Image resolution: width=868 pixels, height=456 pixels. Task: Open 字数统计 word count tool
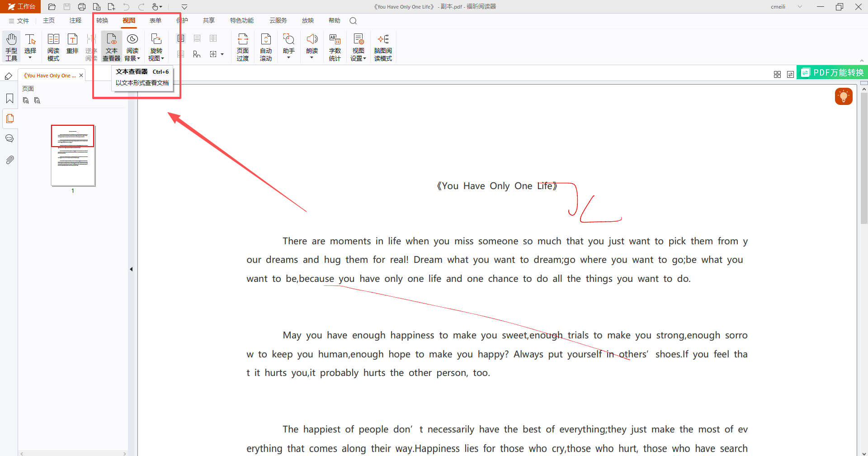click(x=335, y=46)
